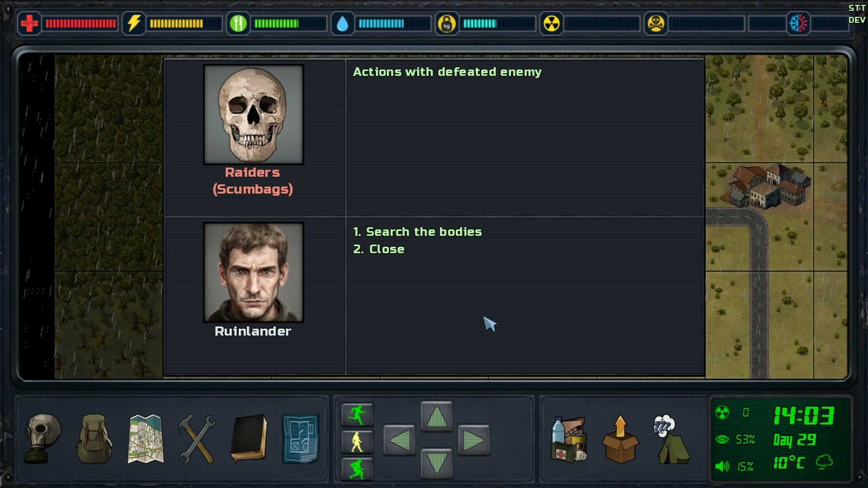Screen dimensions: 868x488
Task: Open the backpack inventory icon
Action: (94, 439)
